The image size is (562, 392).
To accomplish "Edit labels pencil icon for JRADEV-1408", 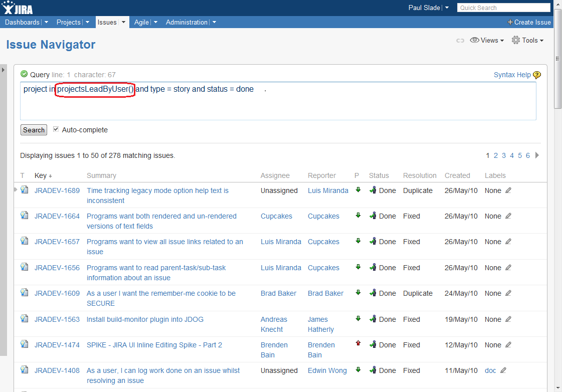I will tap(503, 370).
